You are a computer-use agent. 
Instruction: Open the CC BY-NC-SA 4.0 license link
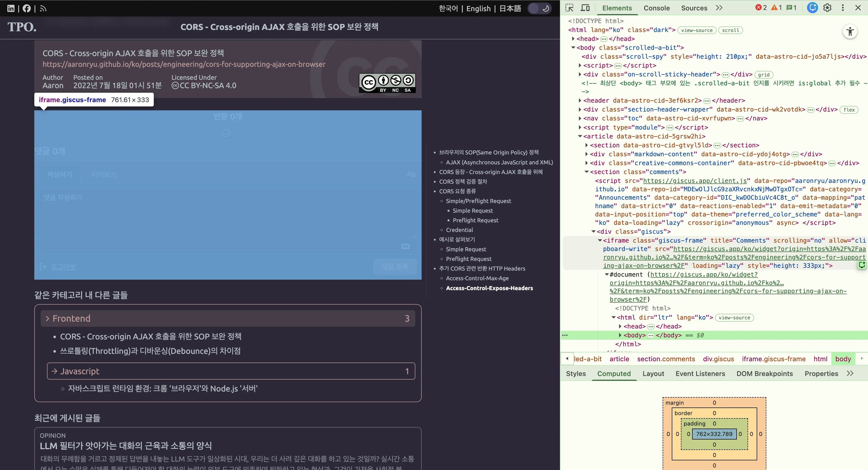click(x=204, y=86)
